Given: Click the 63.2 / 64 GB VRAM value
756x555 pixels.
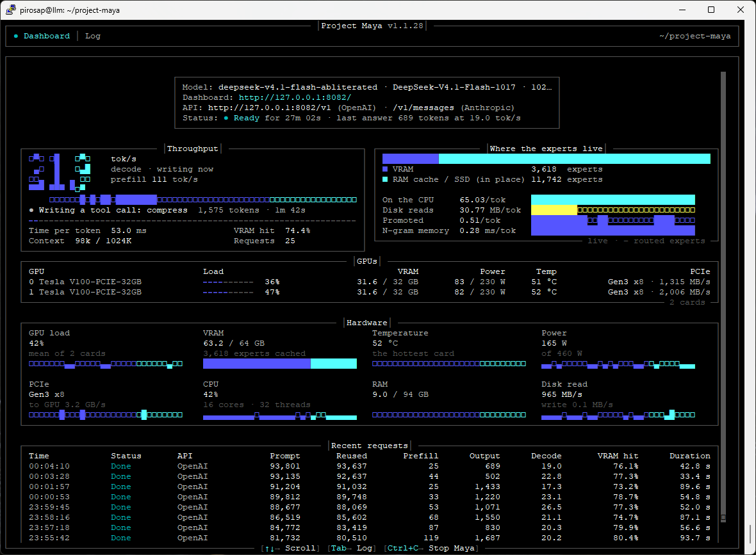Looking at the screenshot, I should pyautogui.click(x=234, y=344).
